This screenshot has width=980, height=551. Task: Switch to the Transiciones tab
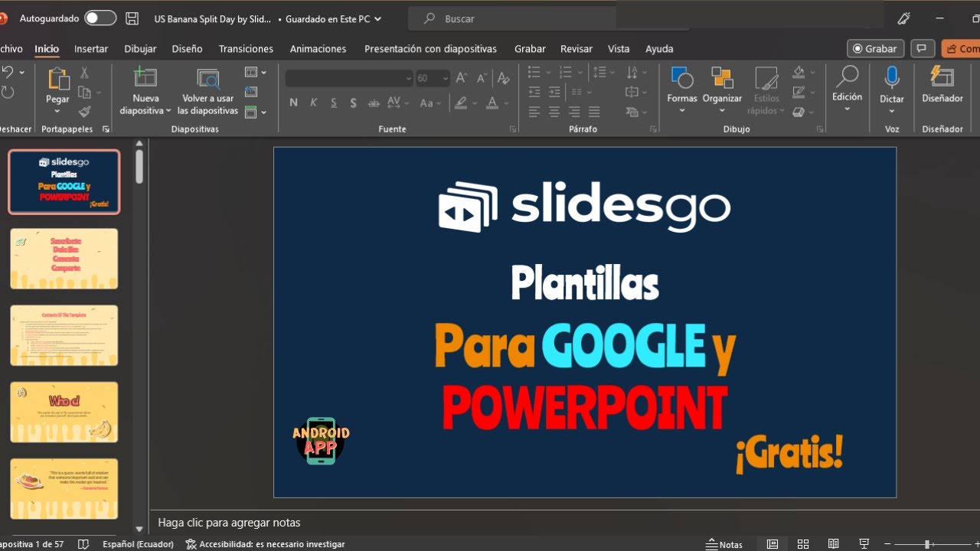[246, 48]
